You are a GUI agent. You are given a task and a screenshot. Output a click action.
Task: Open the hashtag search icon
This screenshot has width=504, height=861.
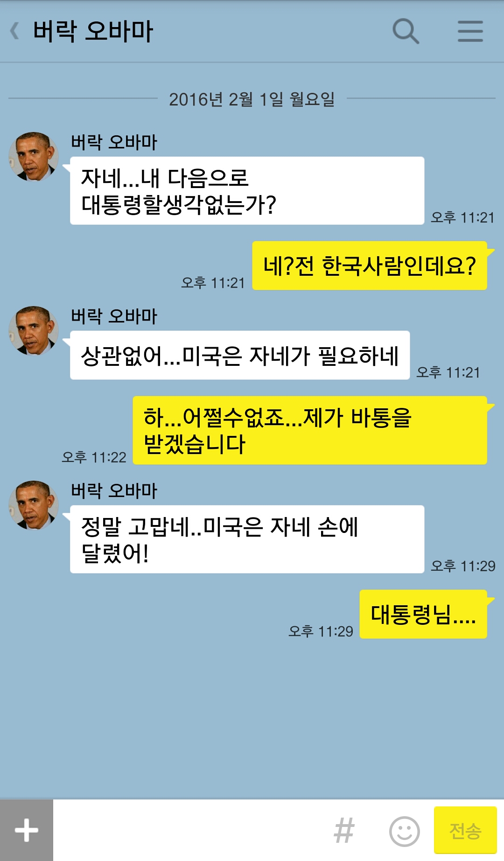[344, 831]
